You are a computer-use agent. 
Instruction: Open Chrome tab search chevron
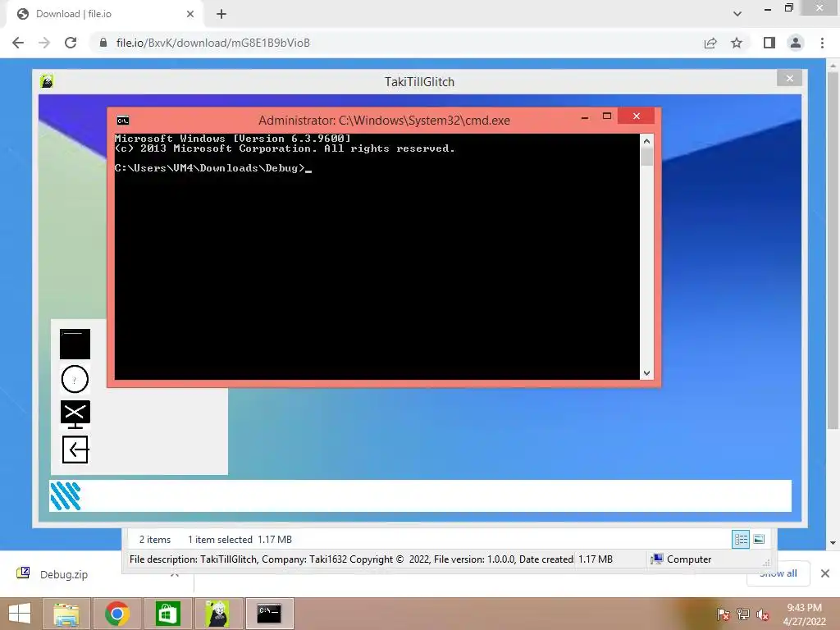pos(737,14)
